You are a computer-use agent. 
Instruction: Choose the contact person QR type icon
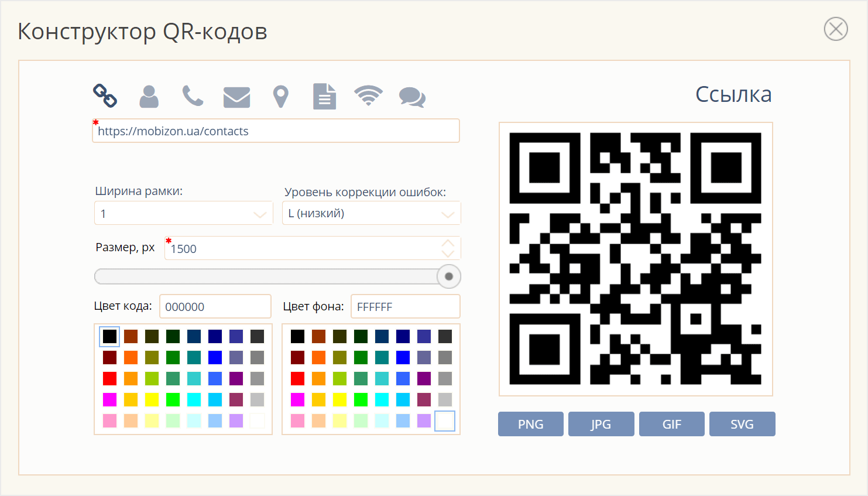(x=149, y=96)
